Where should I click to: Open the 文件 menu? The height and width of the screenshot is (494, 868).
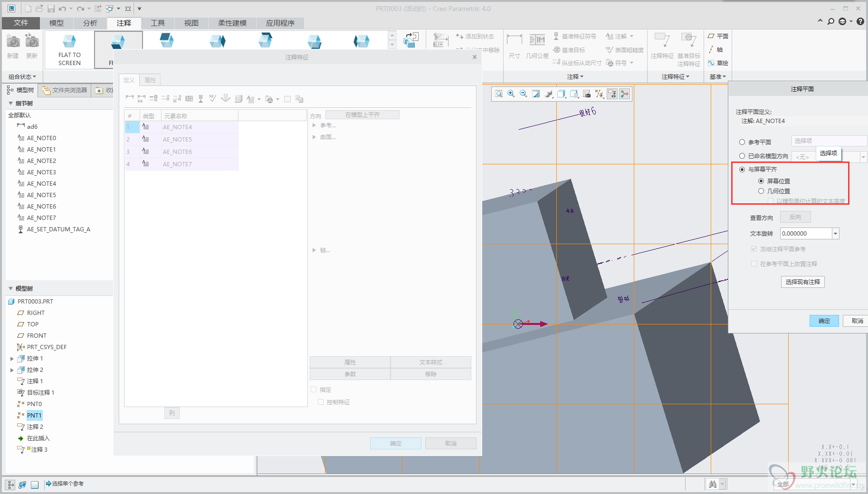21,23
